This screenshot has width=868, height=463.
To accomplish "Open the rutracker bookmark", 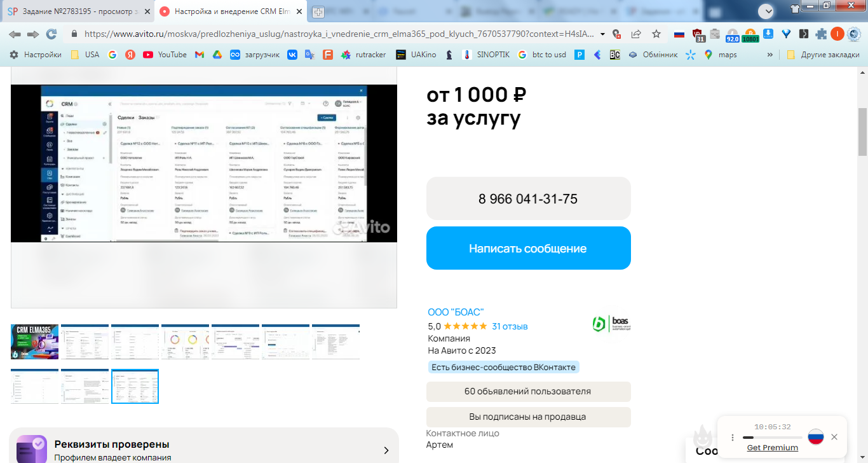I will coord(363,55).
